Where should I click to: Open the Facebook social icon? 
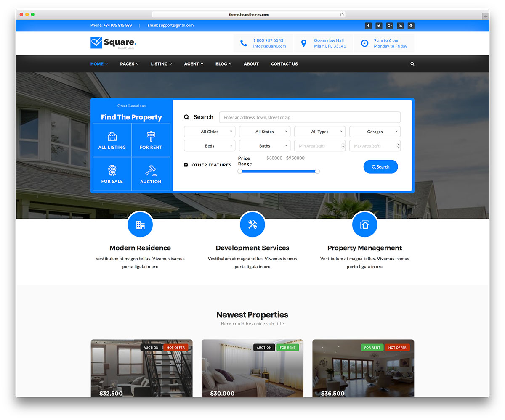click(368, 26)
